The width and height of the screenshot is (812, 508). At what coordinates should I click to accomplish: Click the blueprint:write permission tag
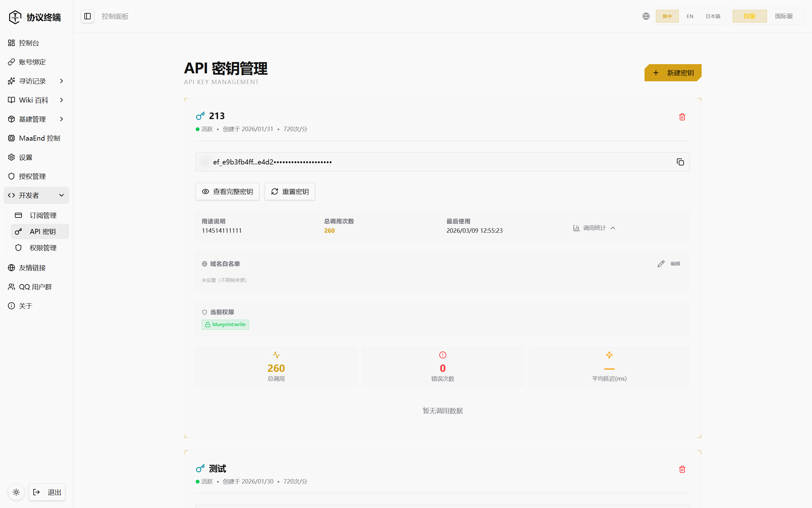coord(225,324)
